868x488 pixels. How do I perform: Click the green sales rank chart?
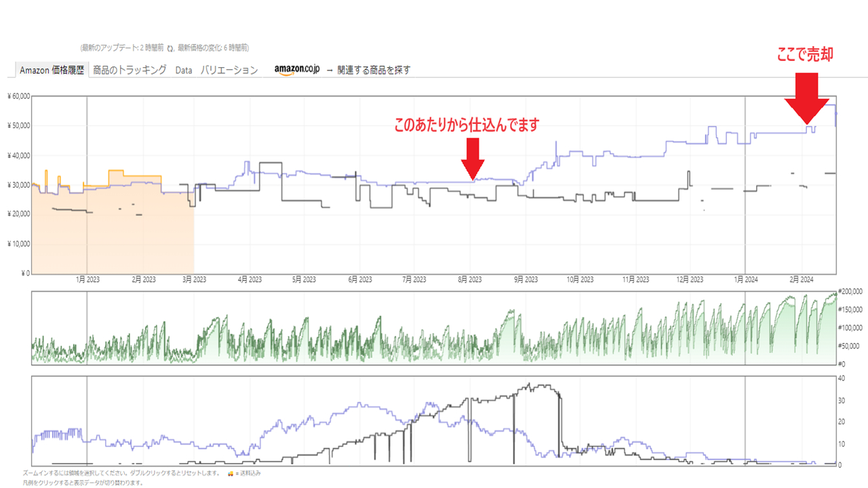(434, 339)
